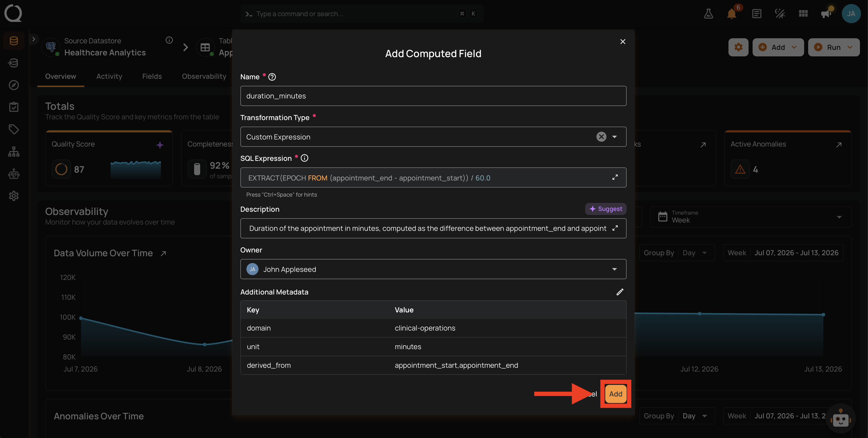Open the Healthcare Analytics datastore link
This screenshot has width=868, height=438.
[x=105, y=53]
